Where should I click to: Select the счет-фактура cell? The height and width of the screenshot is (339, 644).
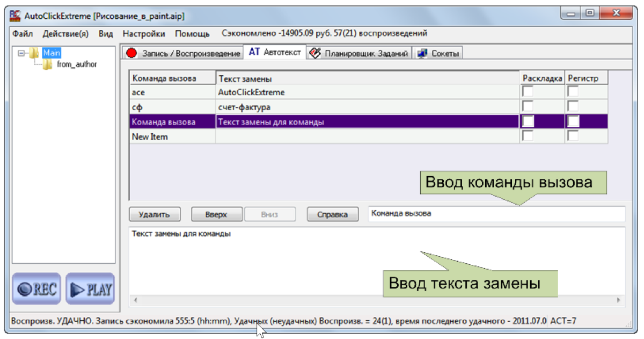tap(368, 107)
